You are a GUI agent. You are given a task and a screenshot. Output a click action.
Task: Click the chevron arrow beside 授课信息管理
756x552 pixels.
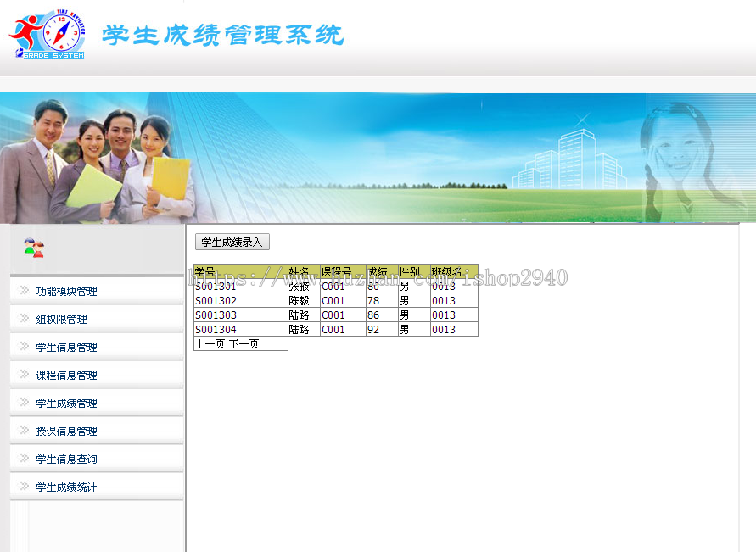[x=24, y=430]
